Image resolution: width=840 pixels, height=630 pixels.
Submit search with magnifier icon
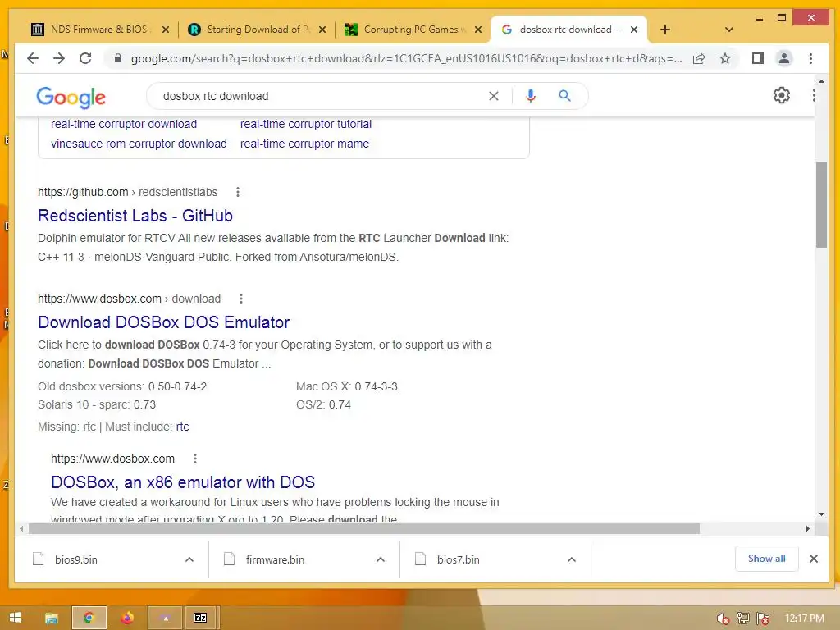pos(564,96)
